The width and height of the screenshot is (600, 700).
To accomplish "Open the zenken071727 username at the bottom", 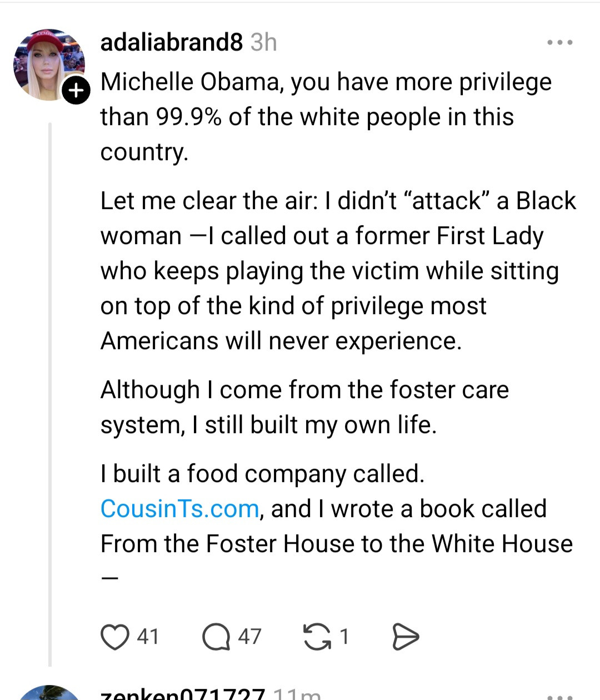I will point(182,694).
